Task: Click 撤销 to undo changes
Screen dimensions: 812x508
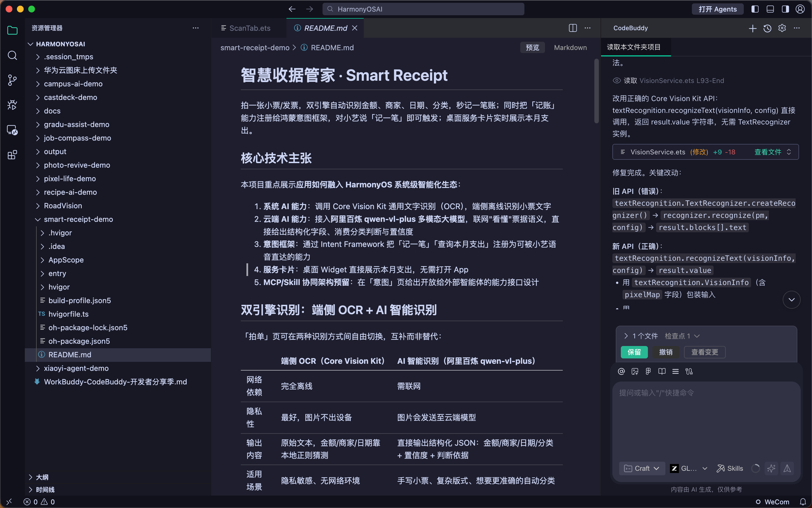Action: [x=666, y=352]
